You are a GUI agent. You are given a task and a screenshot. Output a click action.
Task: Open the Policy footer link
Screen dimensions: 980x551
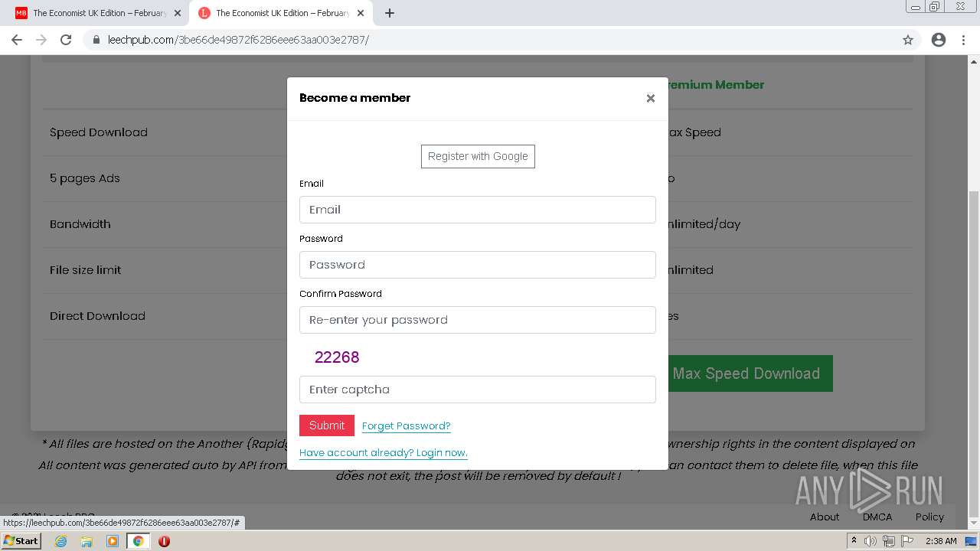click(929, 517)
